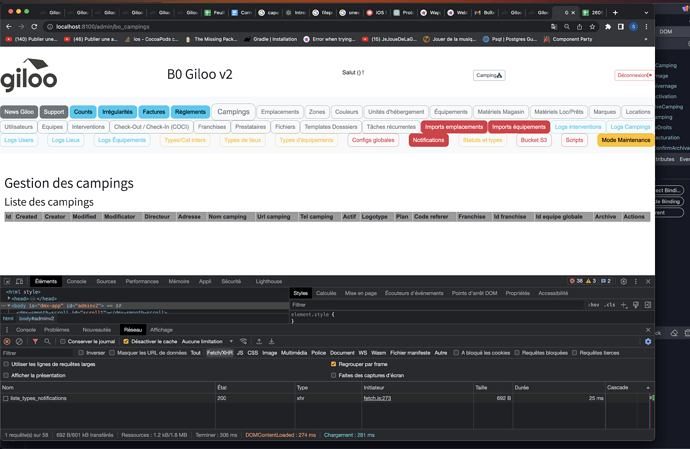Expand the head element in DOM tree

point(9,298)
